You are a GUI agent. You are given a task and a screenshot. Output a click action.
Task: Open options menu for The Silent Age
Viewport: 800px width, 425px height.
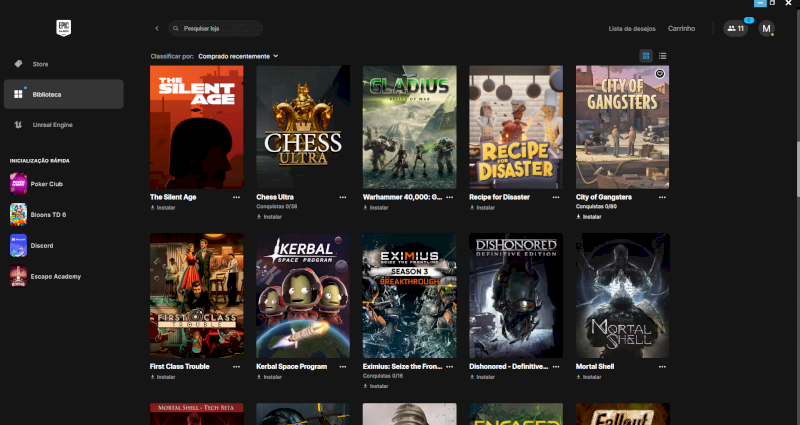pos(236,197)
